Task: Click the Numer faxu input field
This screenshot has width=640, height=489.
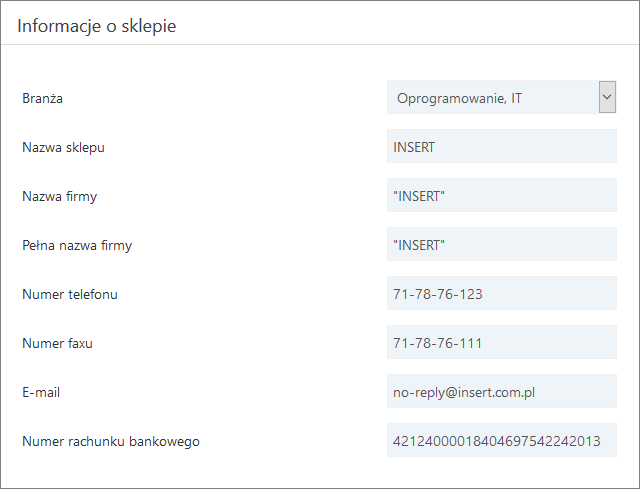Action: pyautogui.click(x=501, y=343)
